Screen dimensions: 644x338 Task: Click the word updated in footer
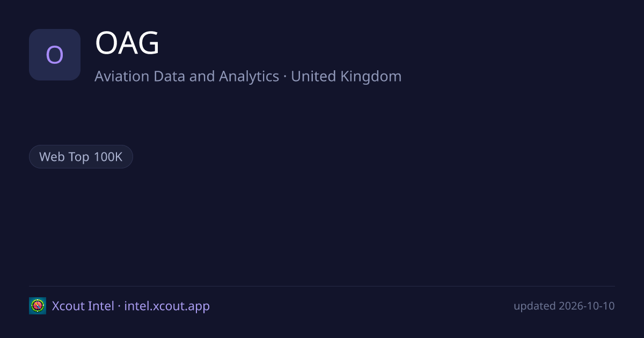(x=535, y=306)
